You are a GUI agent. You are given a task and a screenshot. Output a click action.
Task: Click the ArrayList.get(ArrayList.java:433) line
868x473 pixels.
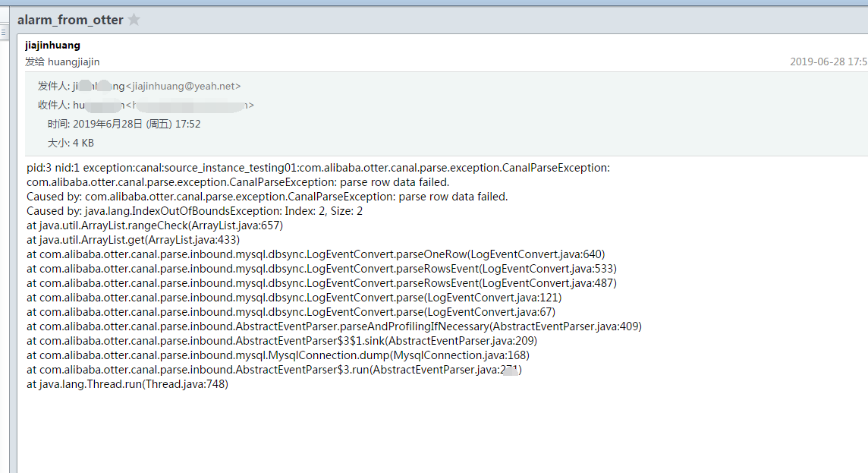click(x=134, y=240)
